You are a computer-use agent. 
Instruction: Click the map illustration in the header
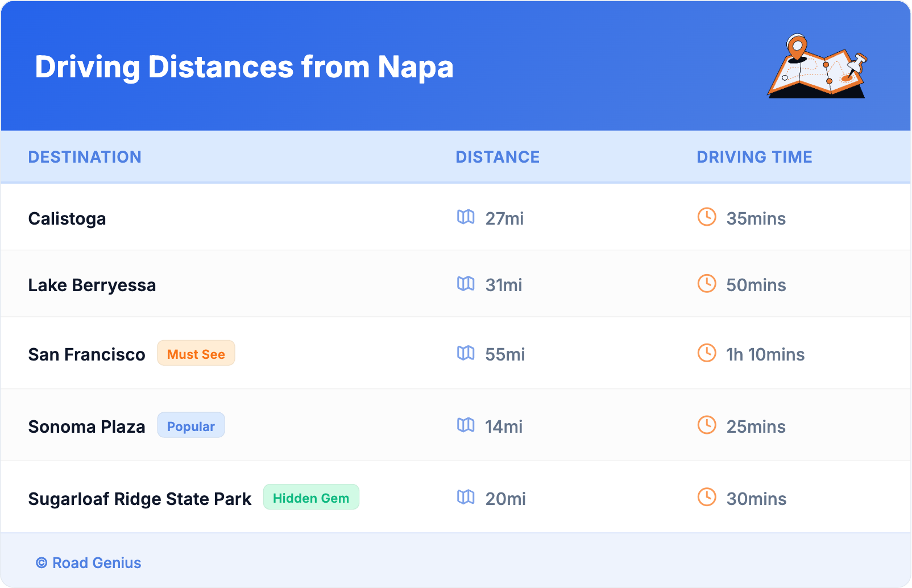coord(818,67)
